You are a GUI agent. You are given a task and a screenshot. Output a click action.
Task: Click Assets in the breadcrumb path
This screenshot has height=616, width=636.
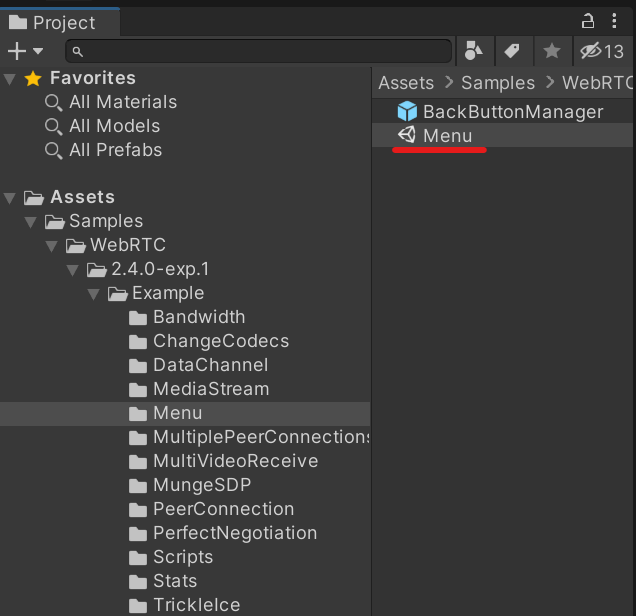405,83
